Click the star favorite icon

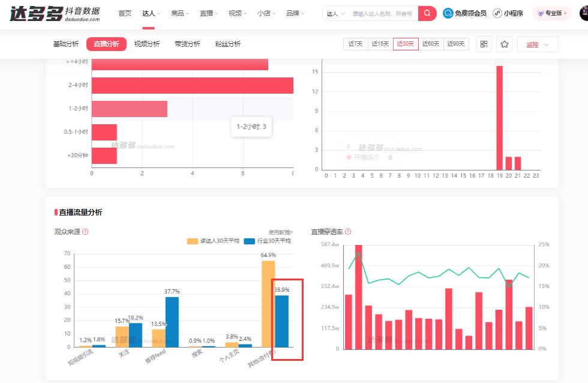(x=505, y=44)
